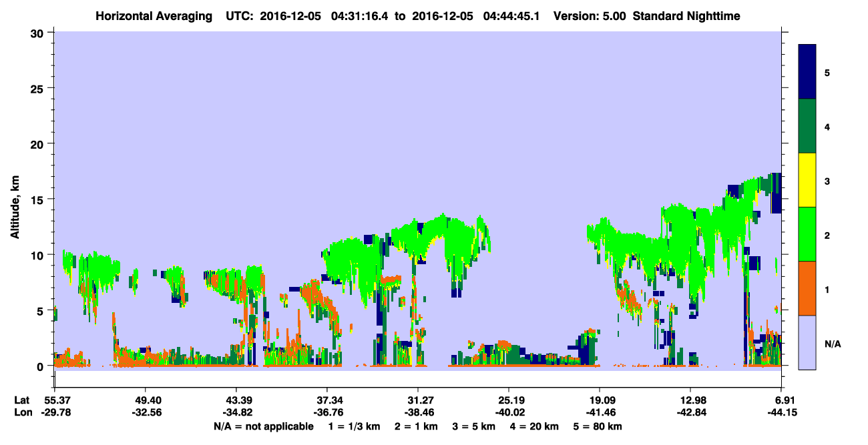Pick the bright green colorbar segment labeled 2
The height and width of the screenshot is (445, 868).
pos(807,234)
